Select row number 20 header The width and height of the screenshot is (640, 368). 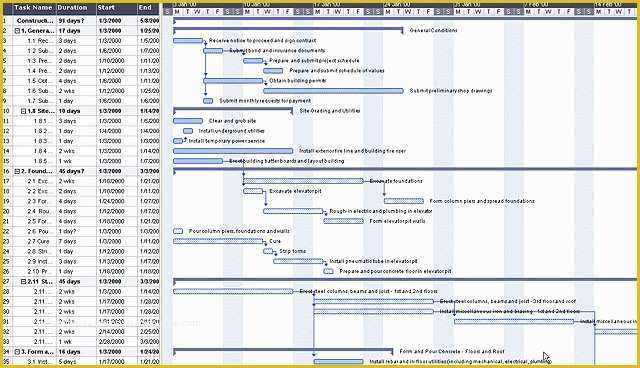tap(7, 211)
